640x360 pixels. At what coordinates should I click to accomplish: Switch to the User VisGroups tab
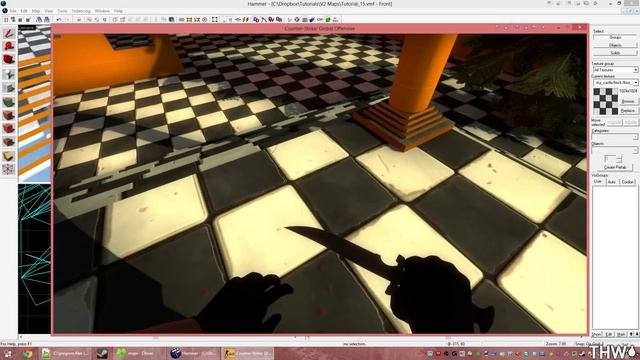(598, 181)
